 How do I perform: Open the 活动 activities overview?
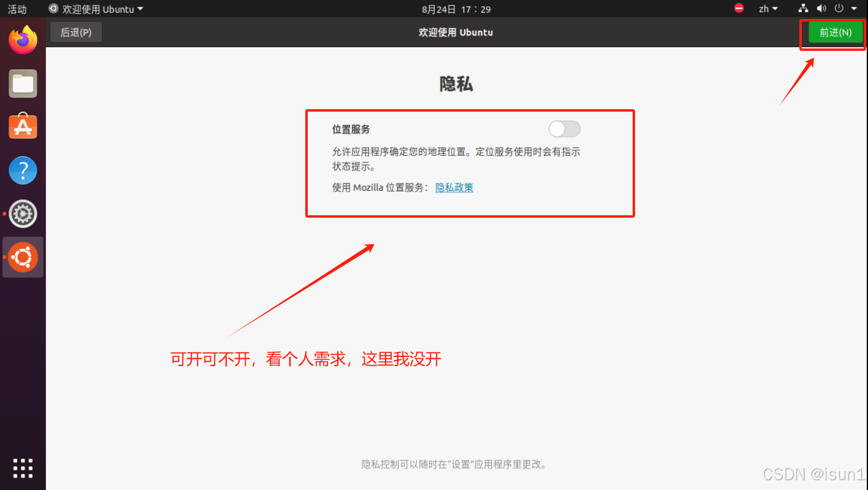coord(17,9)
